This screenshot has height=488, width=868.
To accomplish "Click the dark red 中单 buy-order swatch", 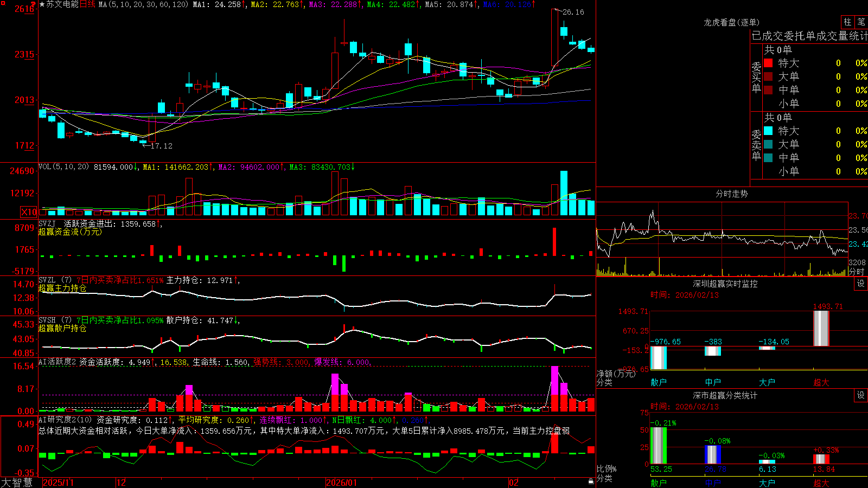I will [x=768, y=89].
